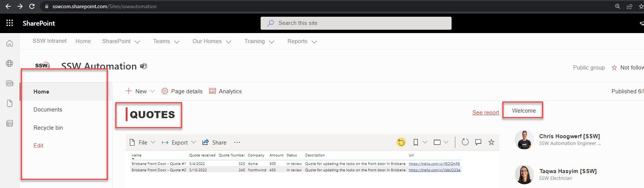Favorite the report with the star icon
Screen dimensions: 644x188
click(x=491, y=142)
